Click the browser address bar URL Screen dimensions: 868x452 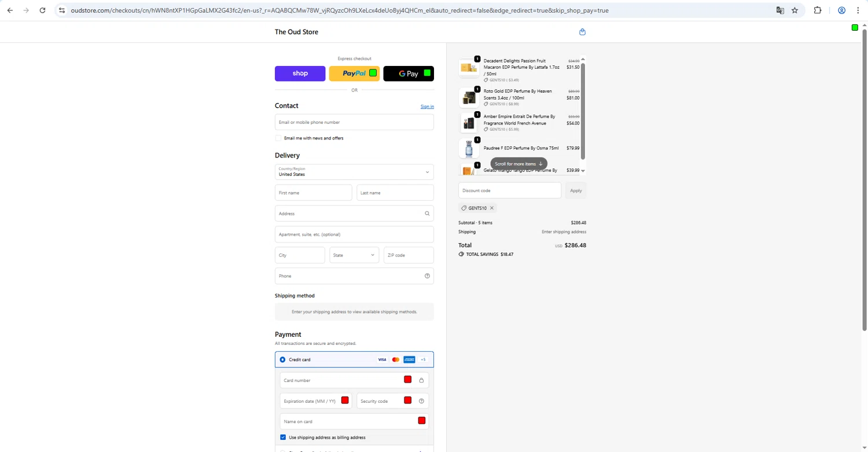click(339, 10)
